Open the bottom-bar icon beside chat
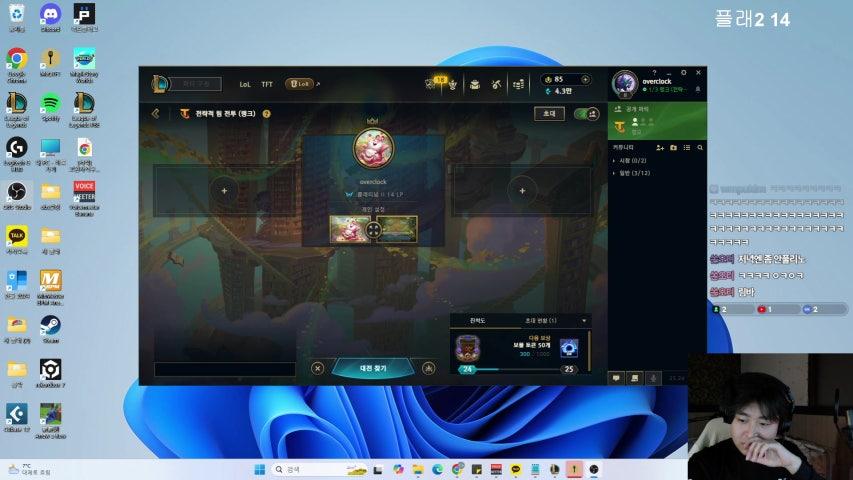The height and width of the screenshot is (480, 853). (634, 378)
